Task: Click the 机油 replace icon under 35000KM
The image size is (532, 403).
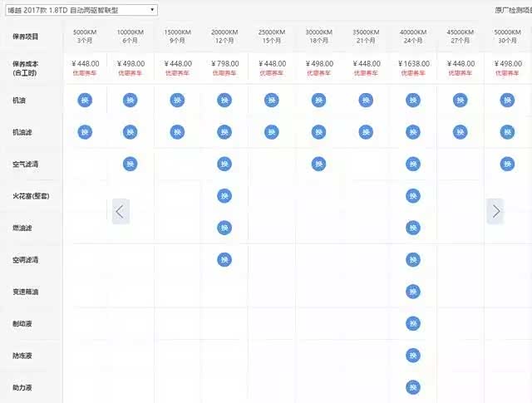Action: pyautogui.click(x=366, y=100)
